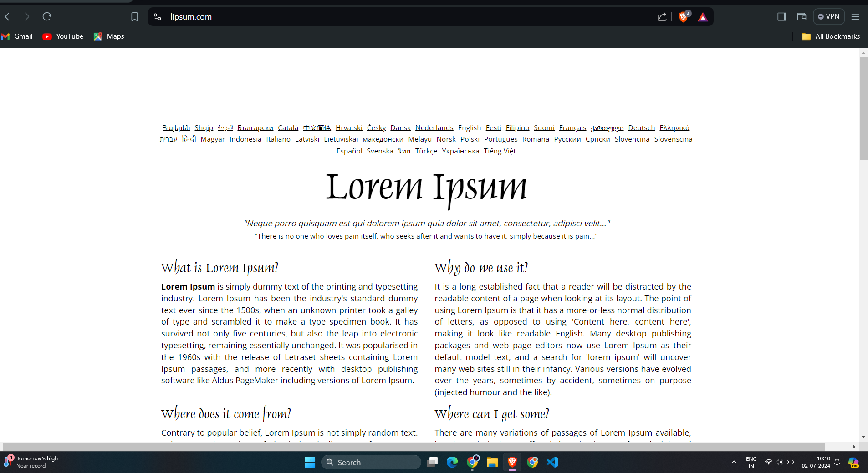This screenshot has width=868, height=473.
Task: Toggle Brave Shields for lipsum.com
Action: pos(683,16)
